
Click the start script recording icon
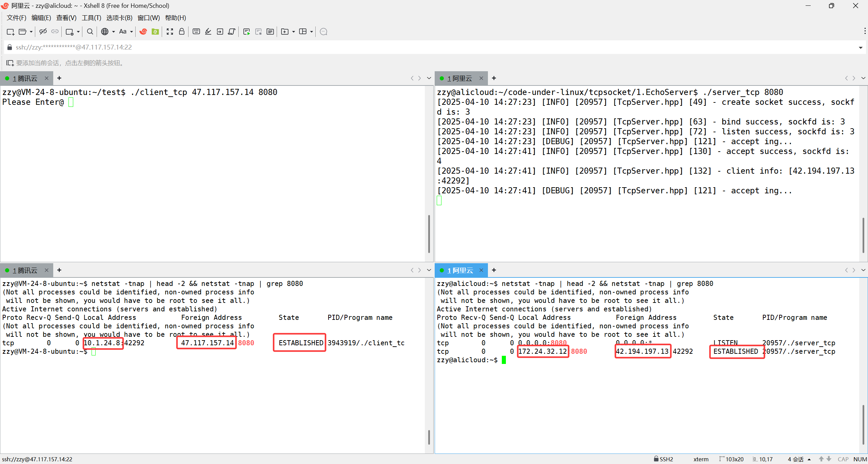click(246, 32)
